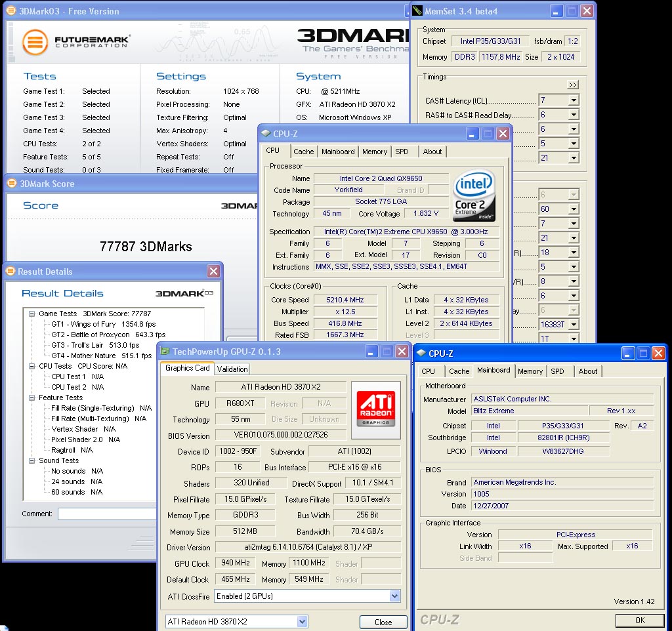Click the Result Details window title icon
The height and width of the screenshot is (631, 672).
coord(10,271)
